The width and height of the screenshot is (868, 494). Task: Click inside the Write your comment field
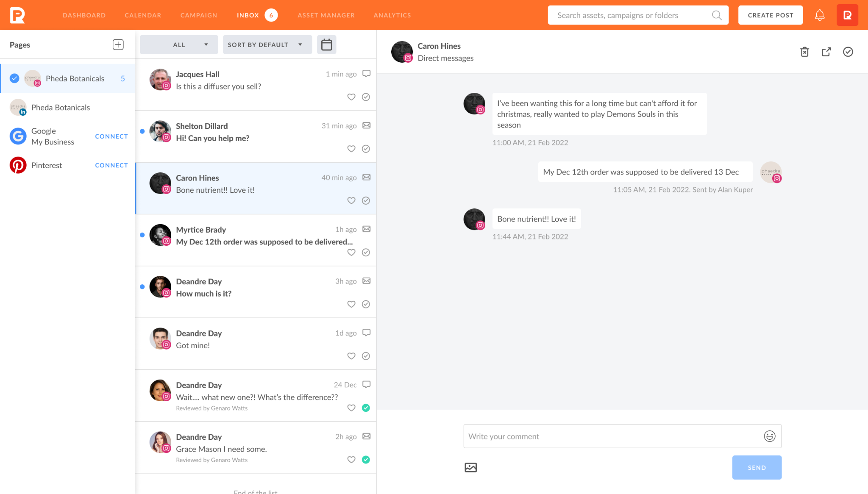[593, 436]
